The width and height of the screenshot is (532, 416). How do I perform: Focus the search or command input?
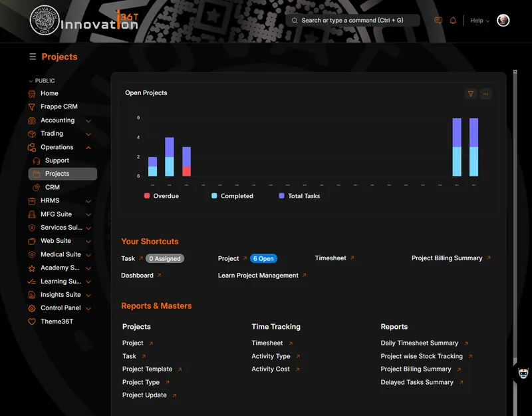pos(353,21)
